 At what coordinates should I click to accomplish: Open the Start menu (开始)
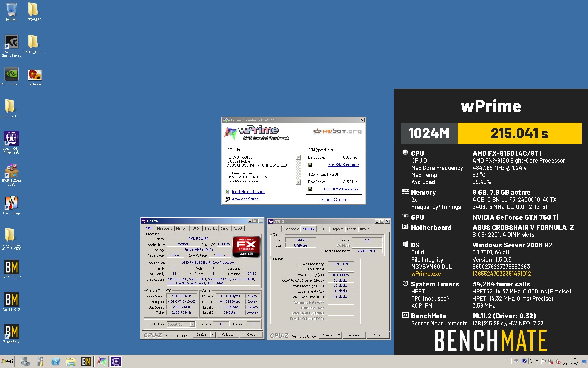(8, 362)
